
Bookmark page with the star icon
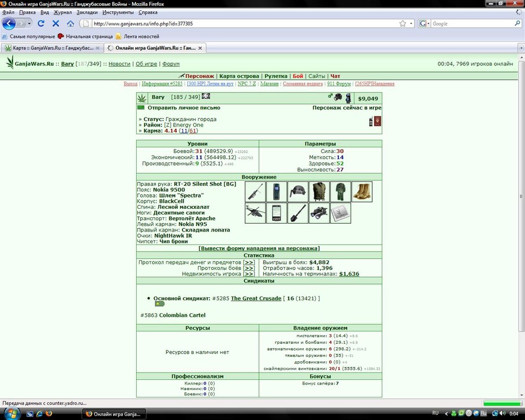click(x=403, y=24)
